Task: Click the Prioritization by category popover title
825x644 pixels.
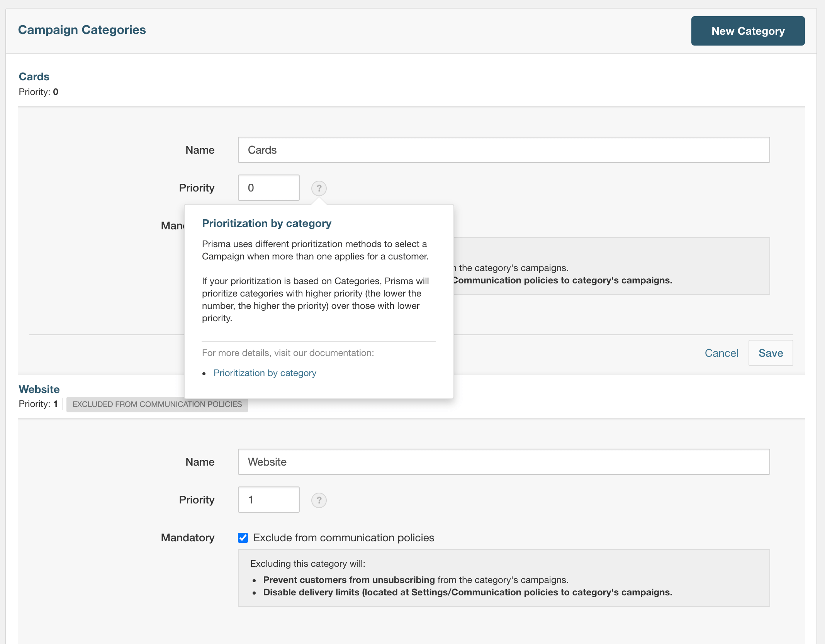Action: coord(267,223)
